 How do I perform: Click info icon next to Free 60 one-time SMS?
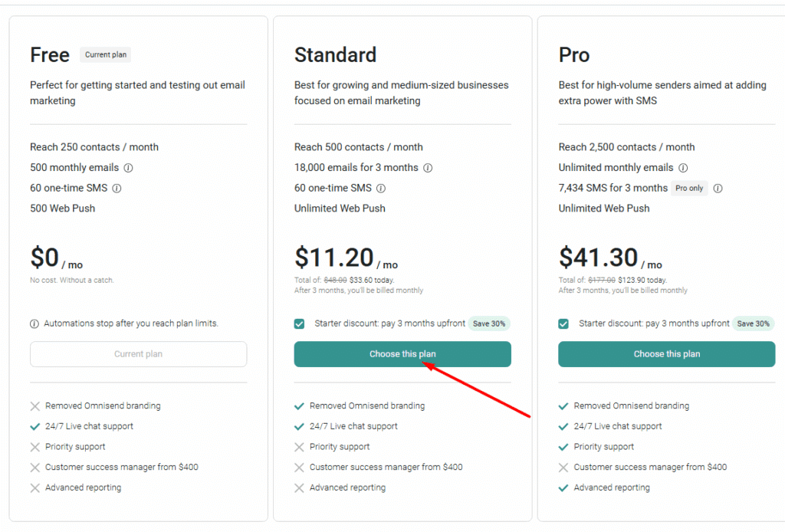click(x=117, y=189)
